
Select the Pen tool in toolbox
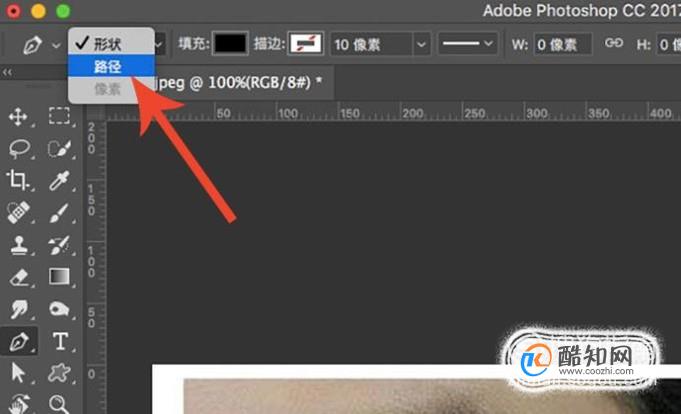(19, 342)
